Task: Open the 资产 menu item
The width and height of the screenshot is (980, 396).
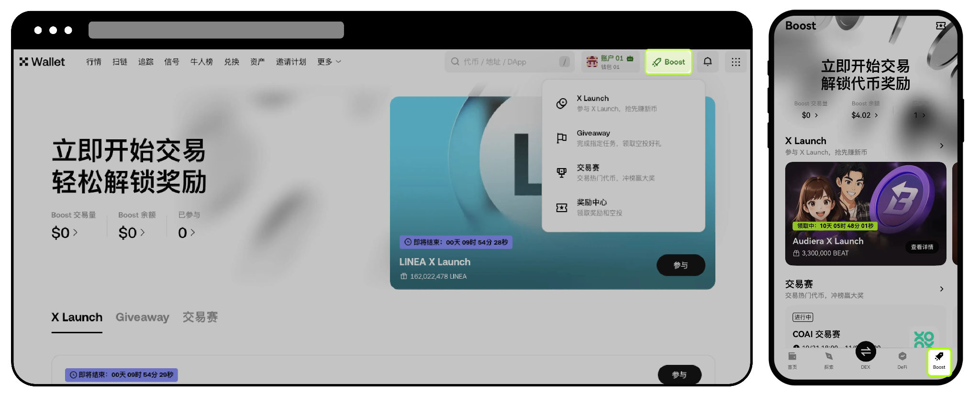Action: pyautogui.click(x=257, y=62)
